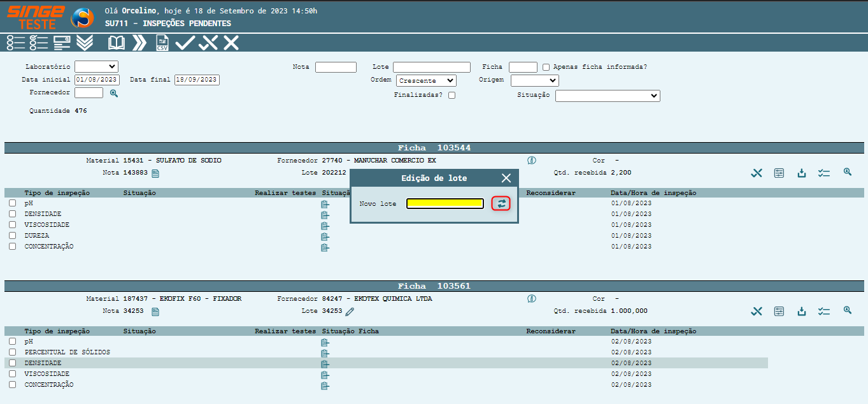Enable the 'Apenas ficha informada?' checkbox

pos(546,67)
